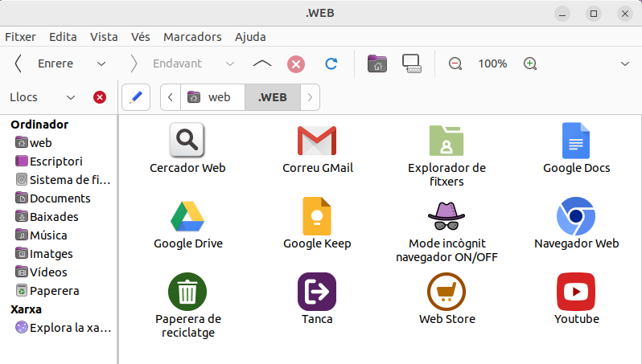Click the web path bar button
The image size is (642, 364).
(x=211, y=97)
